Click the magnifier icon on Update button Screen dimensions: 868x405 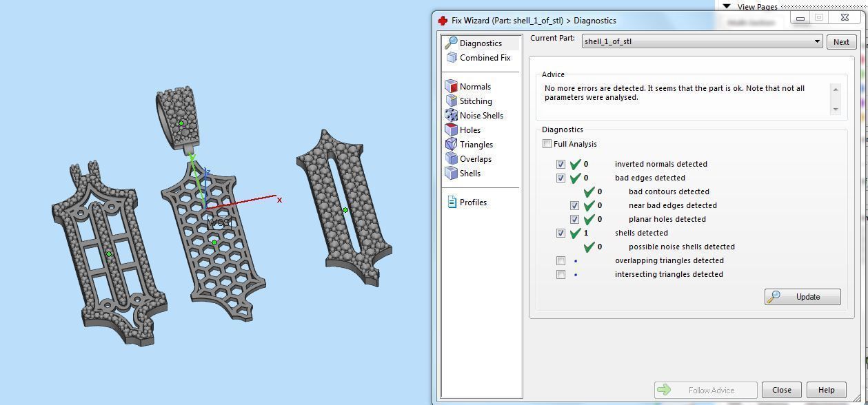coord(774,297)
